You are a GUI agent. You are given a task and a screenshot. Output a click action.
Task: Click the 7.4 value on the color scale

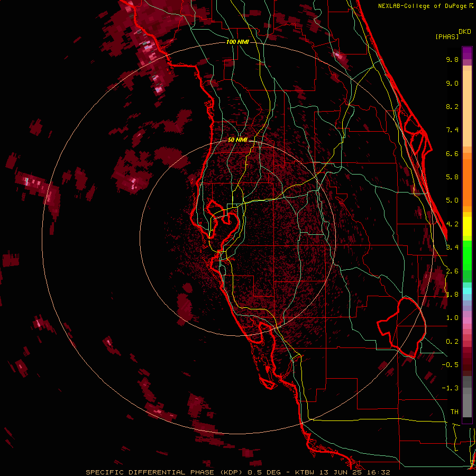[452, 130]
